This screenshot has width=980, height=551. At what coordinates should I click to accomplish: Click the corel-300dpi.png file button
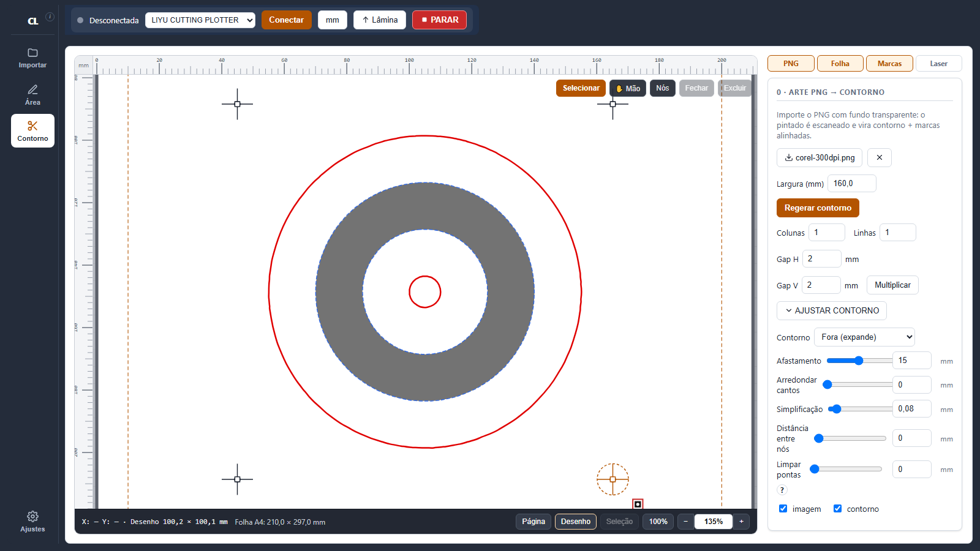point(820,157)
